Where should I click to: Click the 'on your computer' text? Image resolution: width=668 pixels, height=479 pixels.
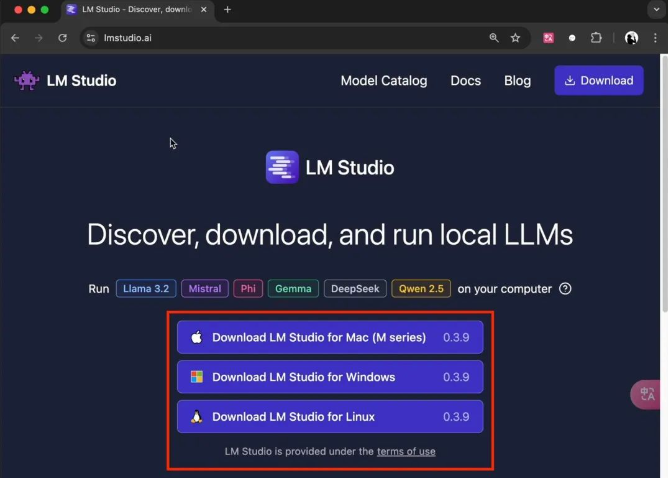tap(504, 289)
